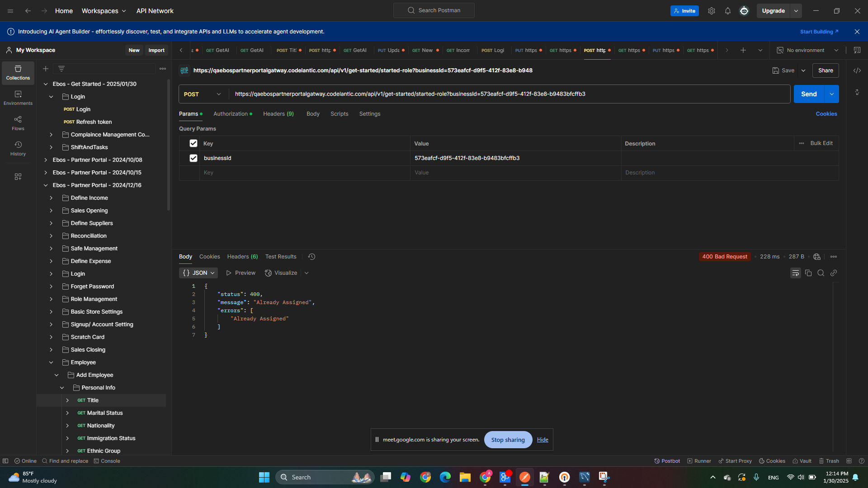Open Google Chrome from the taskbar
Image resolution: width=868 pixels, height=488 pixels.
click(x=425, y=477)
